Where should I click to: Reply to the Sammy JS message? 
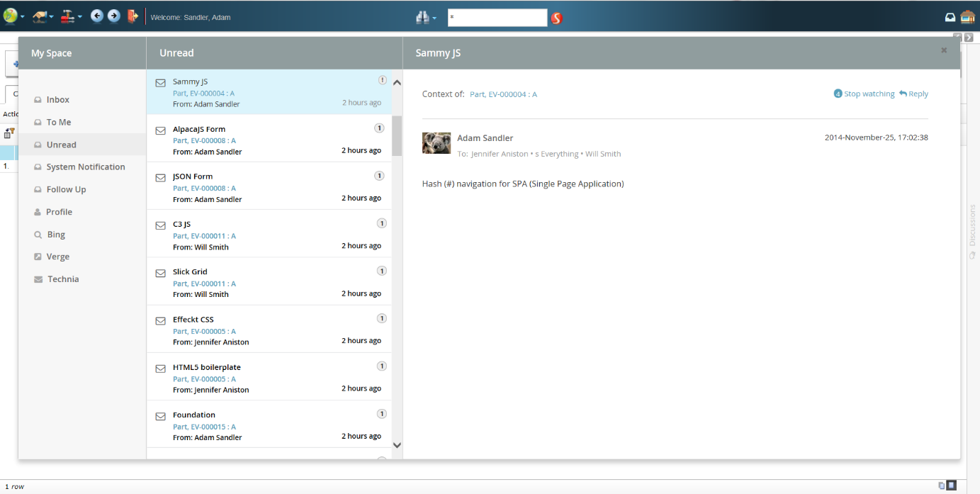point(913,94)
